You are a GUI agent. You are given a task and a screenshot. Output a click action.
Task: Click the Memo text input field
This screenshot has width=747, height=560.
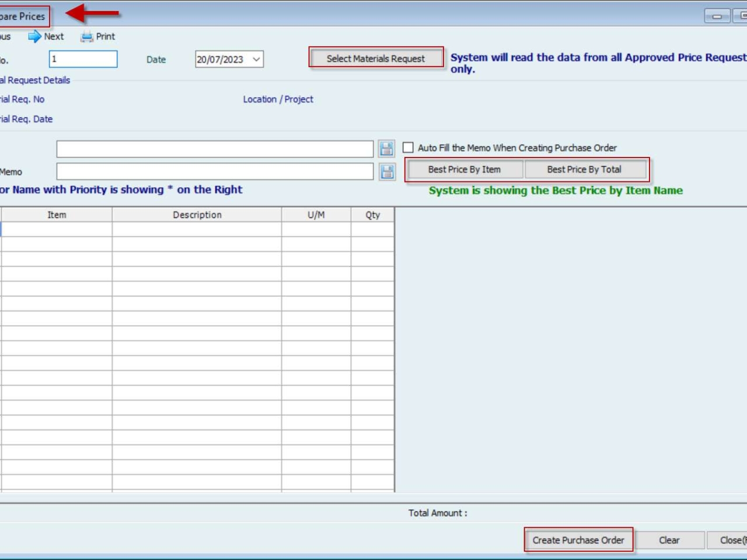coord(215,171)
